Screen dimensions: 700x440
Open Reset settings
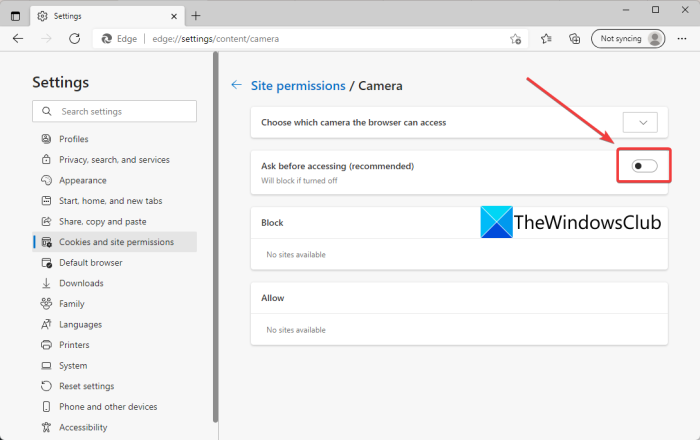coord(87,386)
